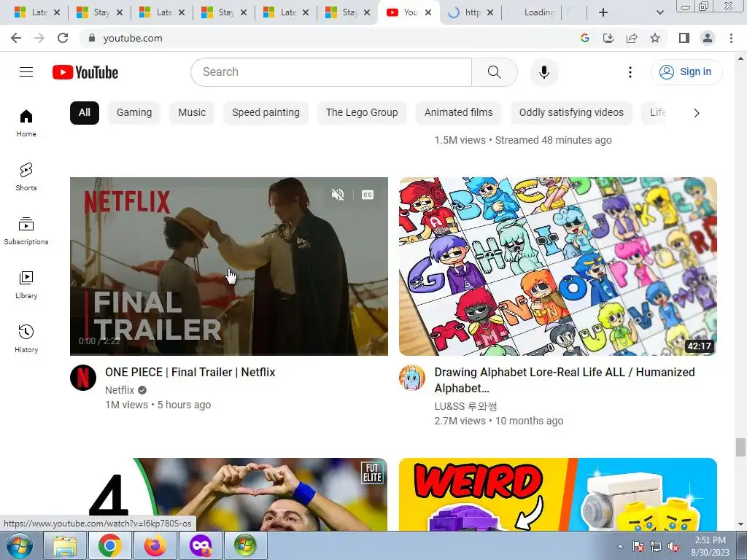Bookmark this page with star icon
The width and height of the screenshot is (747, 560).
pos(655,38)
